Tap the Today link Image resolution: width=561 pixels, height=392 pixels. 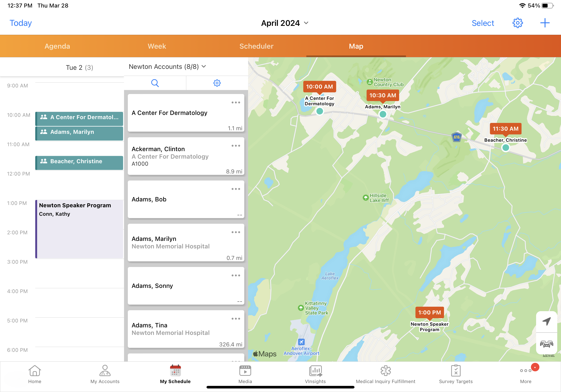(x=20, y=23)
